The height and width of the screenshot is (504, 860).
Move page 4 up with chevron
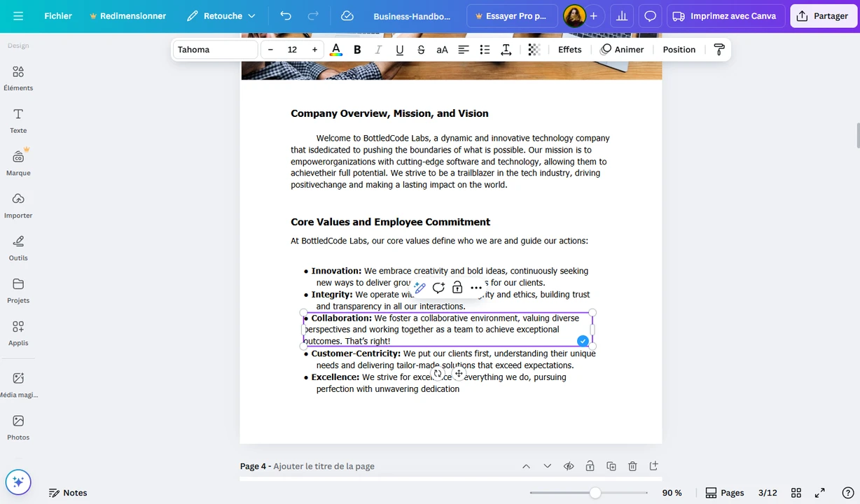coord(526,466)
